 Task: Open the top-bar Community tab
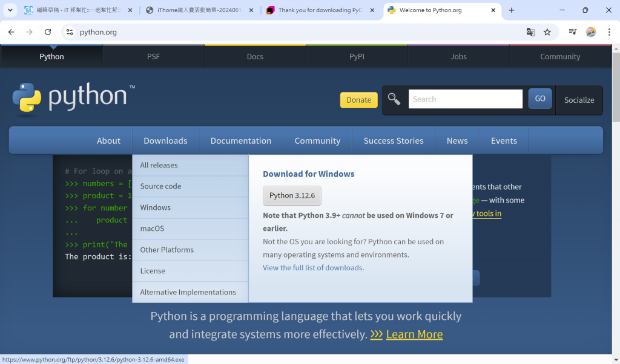click(x=560, y=56)
